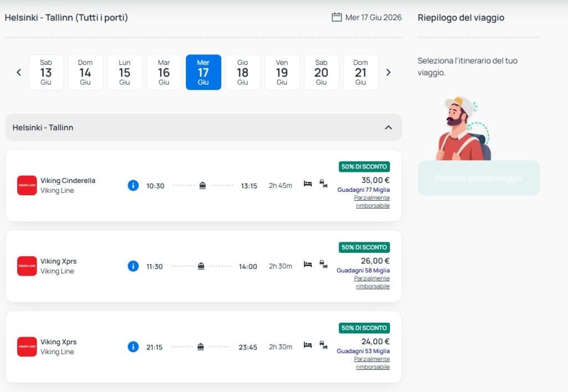
Task: Click Helsinki - Tallinn (Tutti i porti) title
Action: point(67,17)
